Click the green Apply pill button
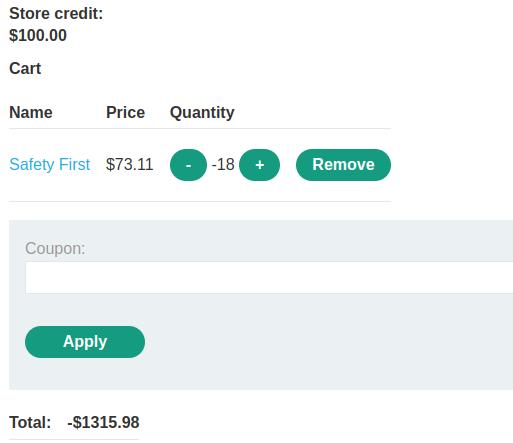The image size is (513, 443). pyautogui.click(x=85, y=342)
